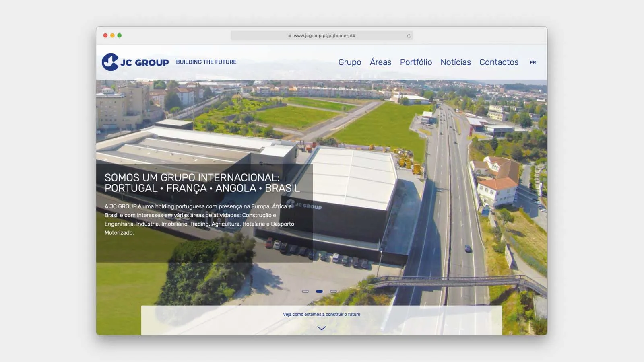Open the Contactos page
The width and height of the screenshot is (644, 362).
(499, 62)
